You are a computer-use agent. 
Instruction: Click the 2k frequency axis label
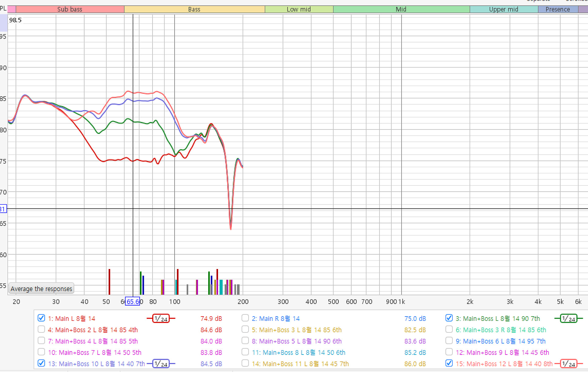(470, 302)
